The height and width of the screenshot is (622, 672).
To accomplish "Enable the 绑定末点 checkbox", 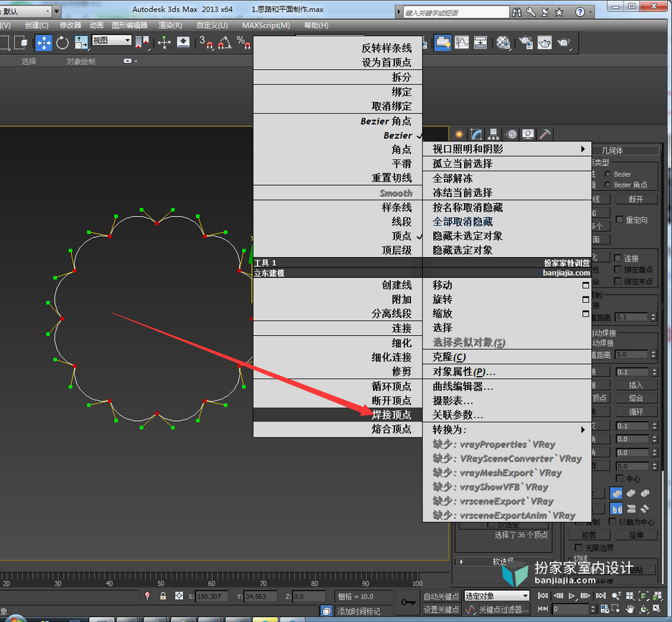I will pos(617,281).
